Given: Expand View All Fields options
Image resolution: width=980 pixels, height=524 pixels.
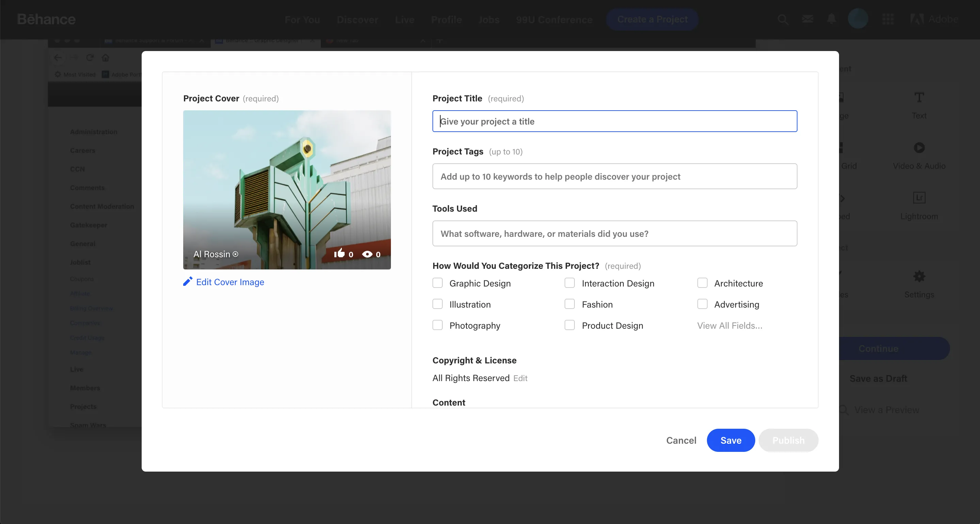Looking at the screenshot, I should (729, 325).
